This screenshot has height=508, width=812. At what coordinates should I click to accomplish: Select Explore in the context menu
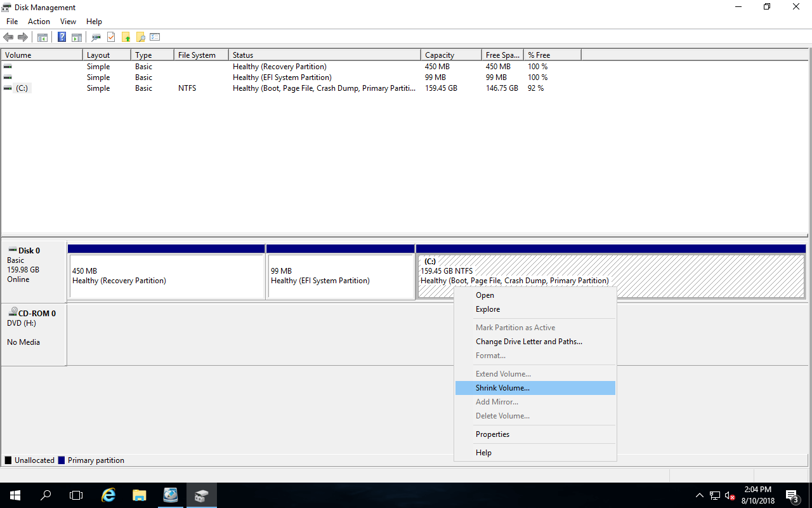[535, 309]
